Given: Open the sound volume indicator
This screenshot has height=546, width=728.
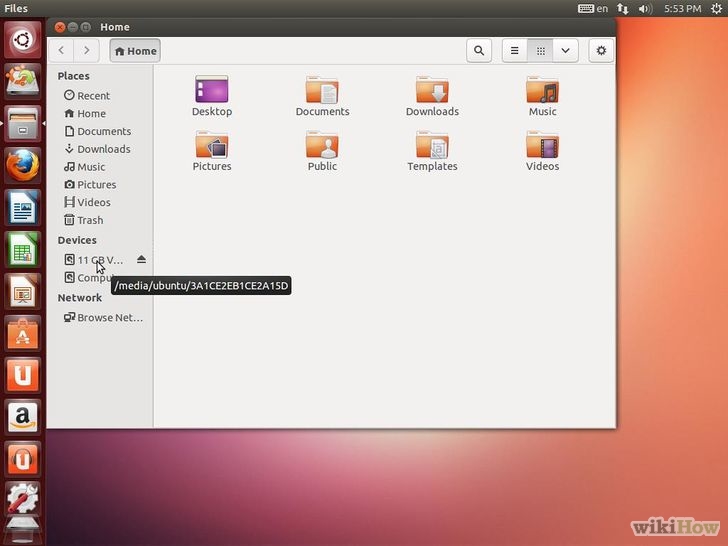Looking at the screenshot, I should point(644,8).
